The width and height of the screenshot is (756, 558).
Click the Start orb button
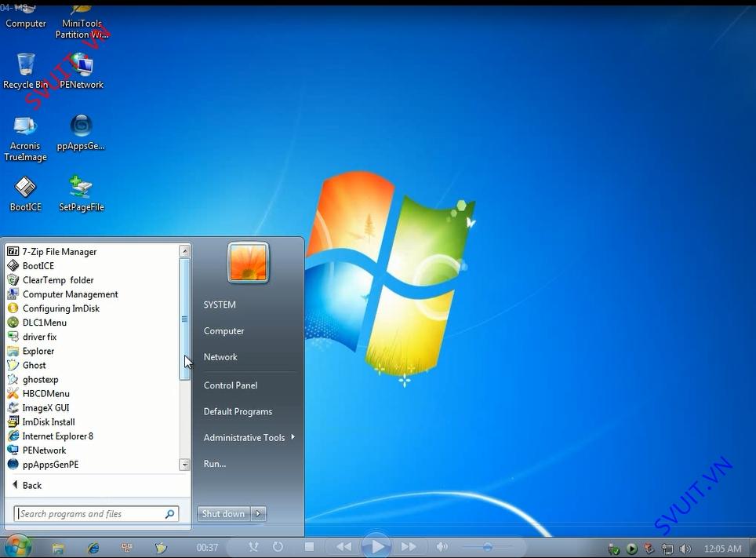click(x=17, y=547)
